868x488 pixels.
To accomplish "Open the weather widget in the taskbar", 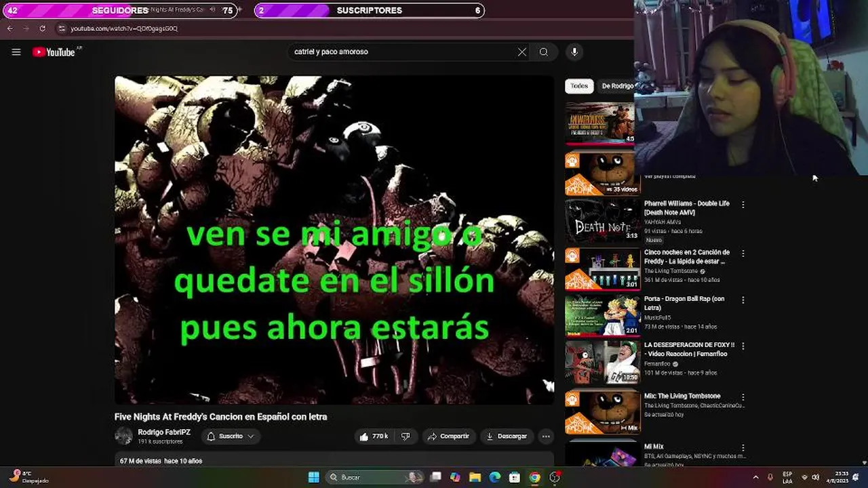I will [28, 477].
